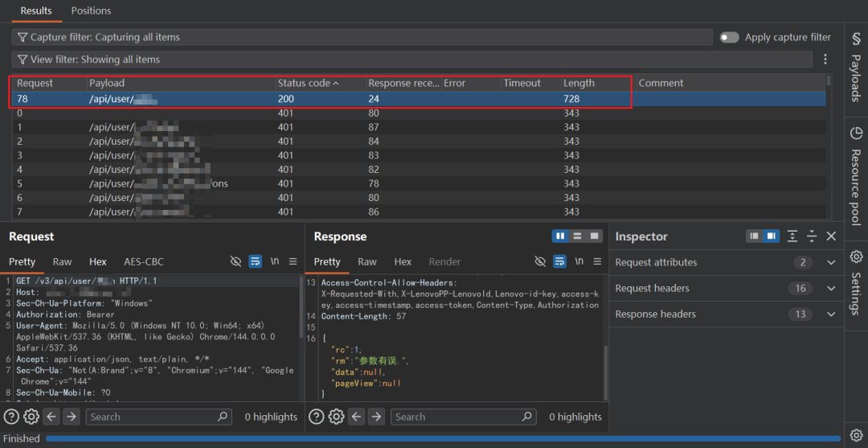This screenshot has width=868, height=448.
Task: Switch Response to side-by-side layout
Action: point(560,236)
